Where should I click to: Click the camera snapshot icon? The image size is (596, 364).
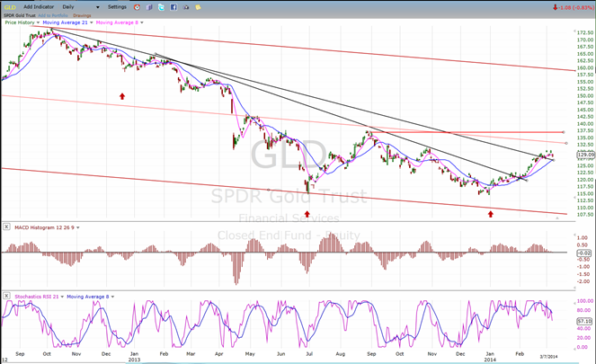click(185, 7)
